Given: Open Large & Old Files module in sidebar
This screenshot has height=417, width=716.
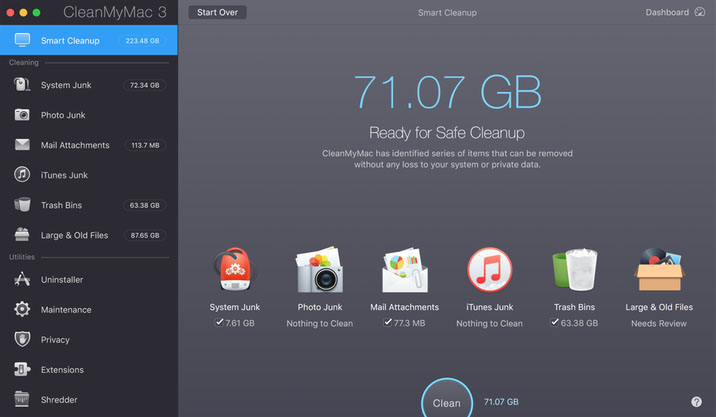Looking at the screenshot, I should click(89, 235).
